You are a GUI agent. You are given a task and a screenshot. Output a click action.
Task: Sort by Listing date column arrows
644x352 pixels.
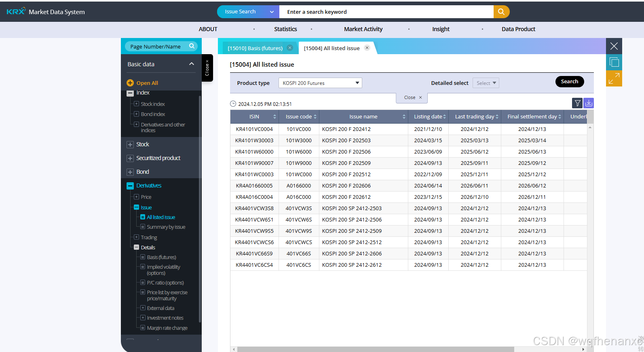pos(444,117)
